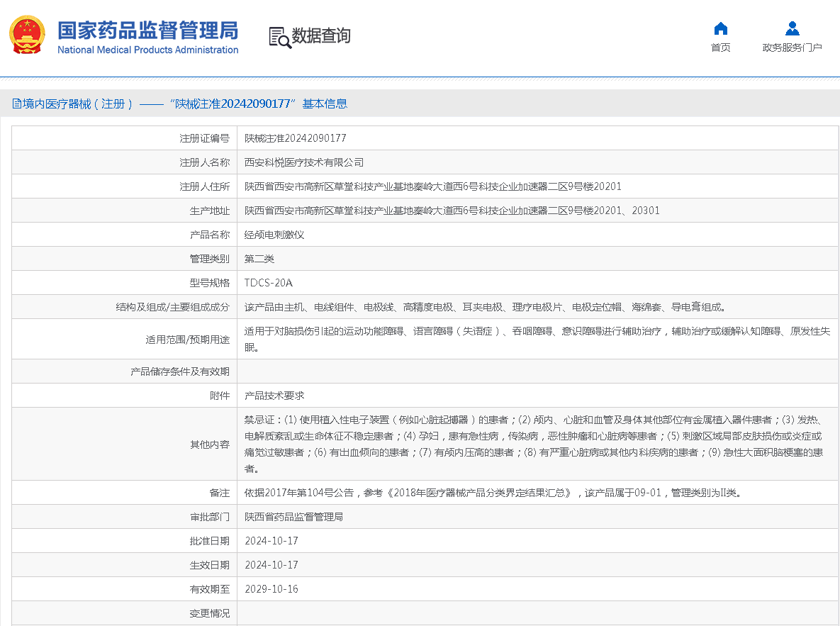Click the 首页 house icon

coord(720,28)
